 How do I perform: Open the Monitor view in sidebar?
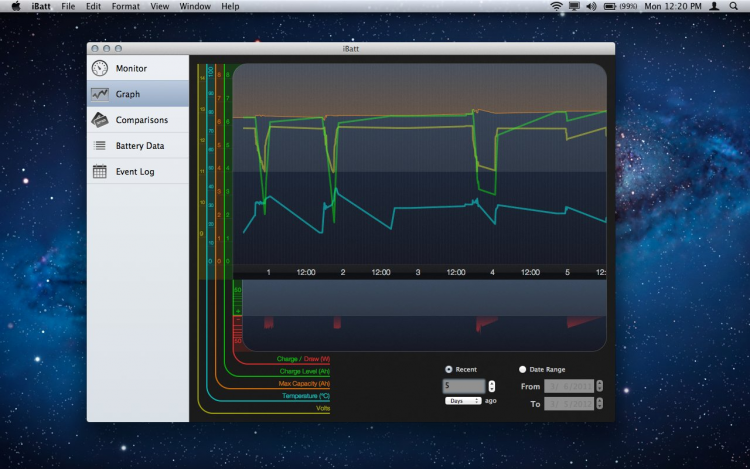pos(130,68)
